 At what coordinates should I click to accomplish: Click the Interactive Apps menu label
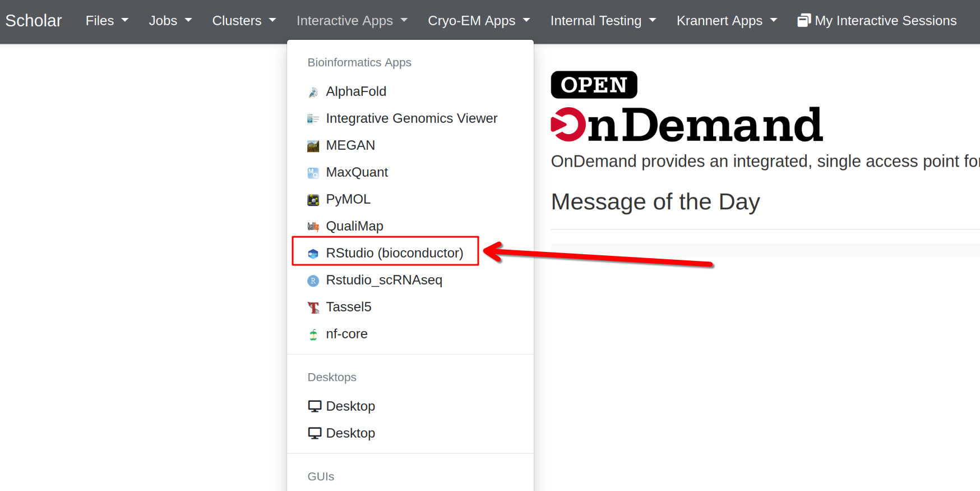point(345,21)
